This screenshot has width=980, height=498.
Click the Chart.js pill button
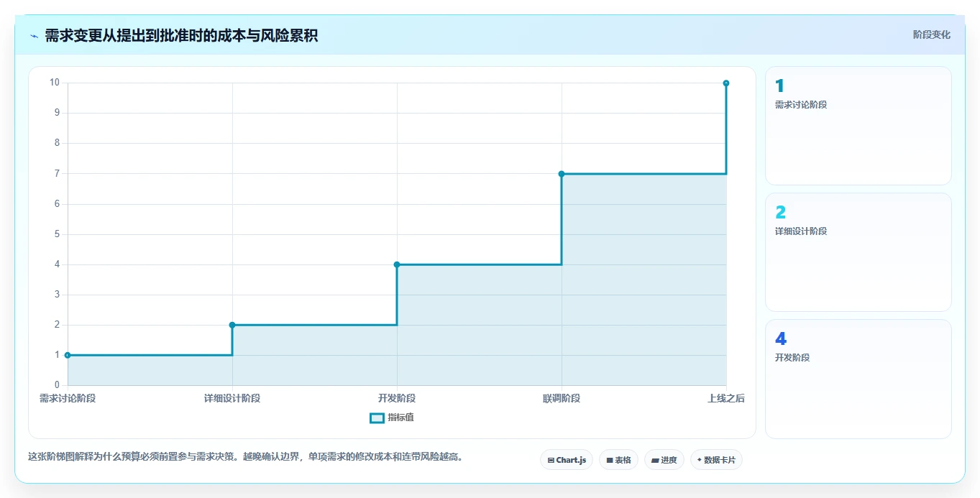tap(567, 460)
